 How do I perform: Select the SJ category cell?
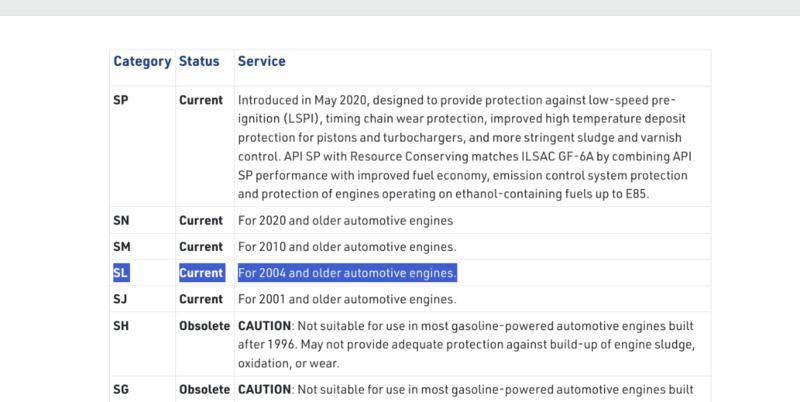tap(121, 299)
